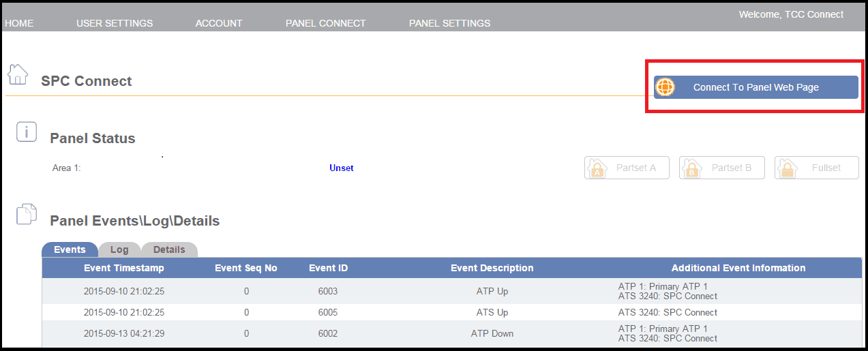Click the Fullset padlock icon
Viewport: 868px width, 351px height.
click(x=788, y=168)
